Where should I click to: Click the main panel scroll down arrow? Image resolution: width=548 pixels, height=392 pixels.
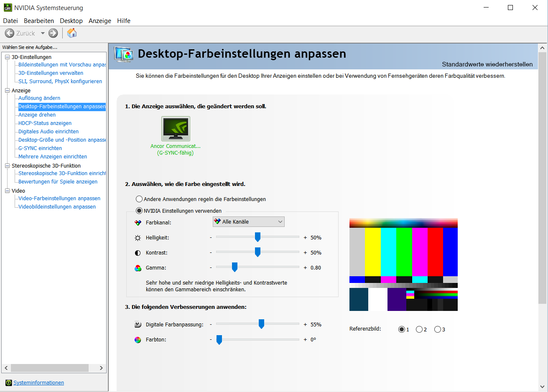click(542, 387)
